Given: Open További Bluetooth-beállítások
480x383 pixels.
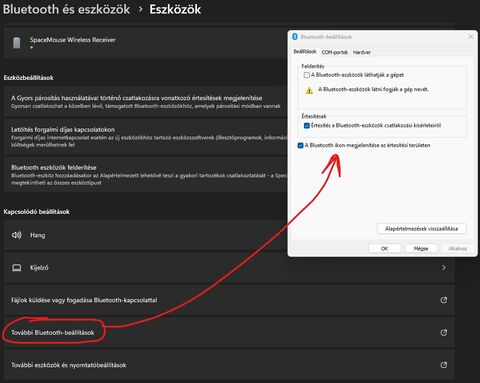Looking at the screenshot, I should click(x=229, y=332).
